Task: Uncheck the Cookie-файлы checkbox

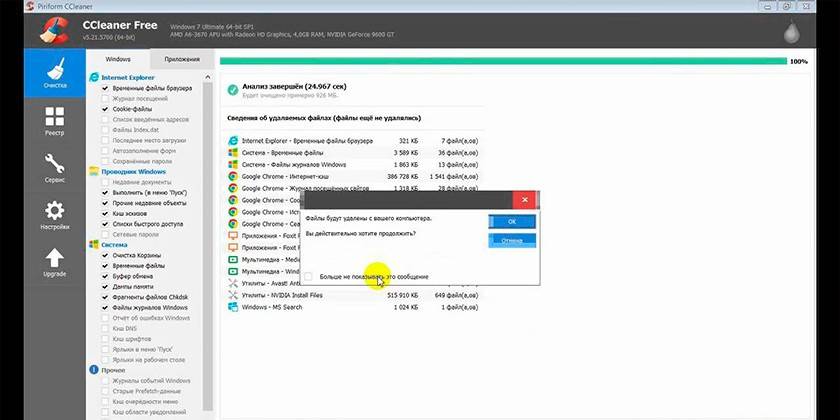Action: (105, 109)
